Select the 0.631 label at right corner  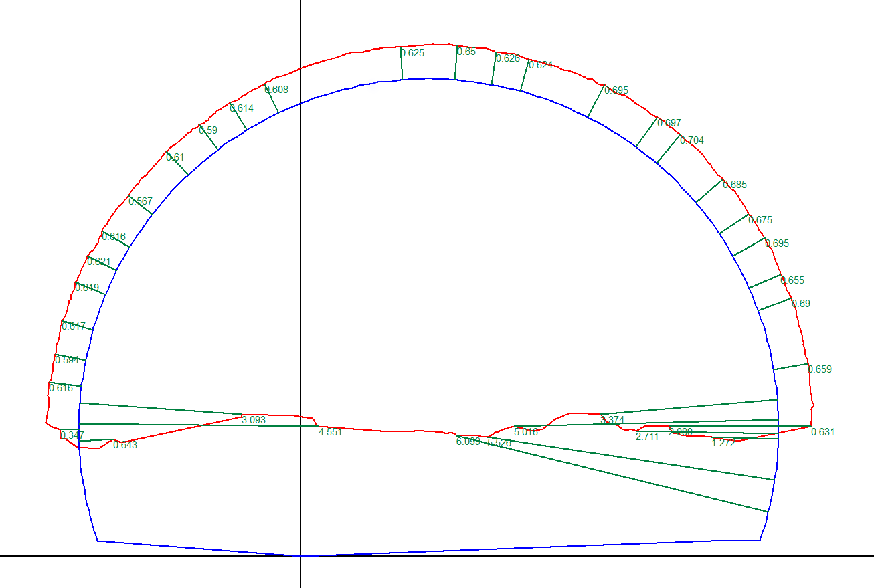[822, 432]
